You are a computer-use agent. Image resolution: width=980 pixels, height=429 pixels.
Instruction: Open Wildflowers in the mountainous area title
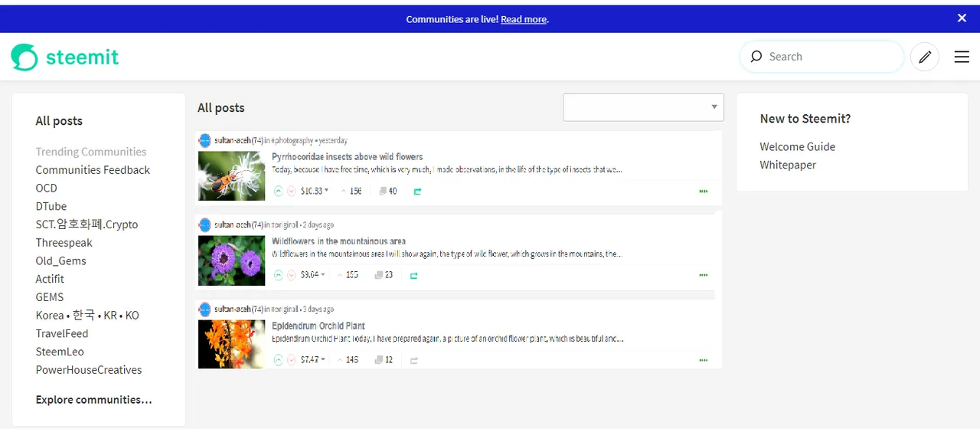pos(339,241)
